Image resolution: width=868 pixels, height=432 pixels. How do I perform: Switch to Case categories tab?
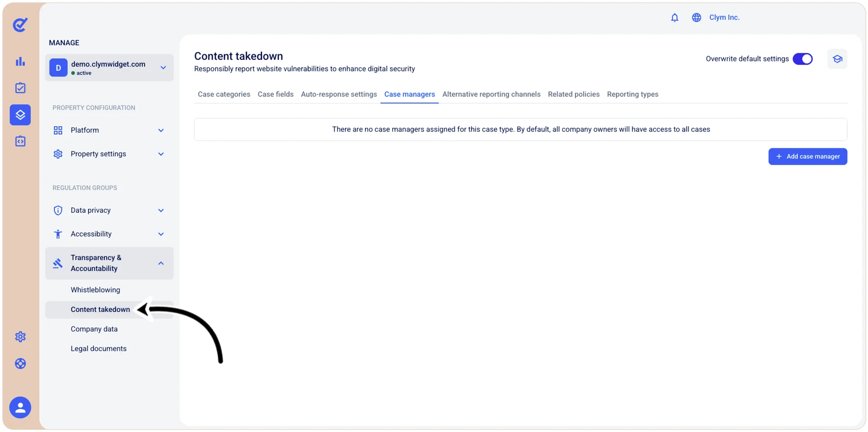[224, 94]
